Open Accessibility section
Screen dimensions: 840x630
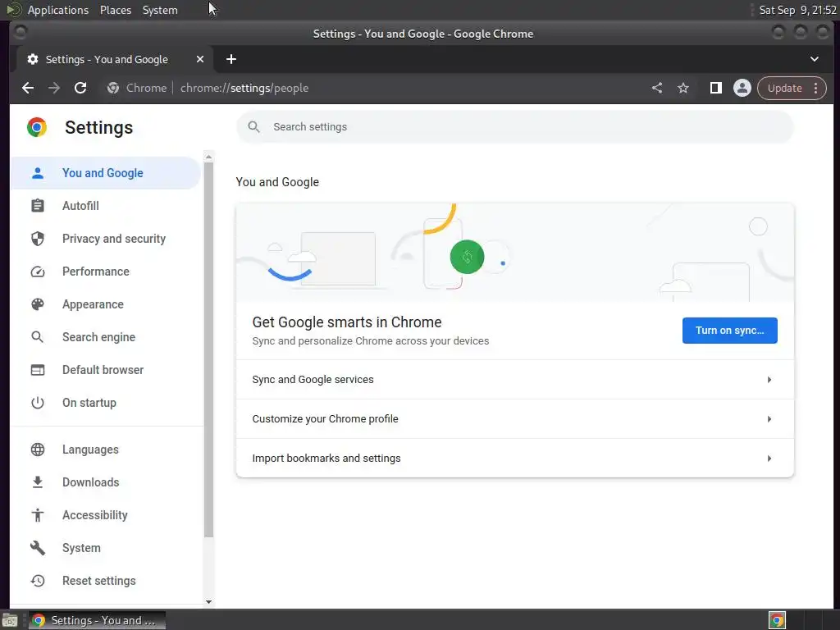coord(106,515)
